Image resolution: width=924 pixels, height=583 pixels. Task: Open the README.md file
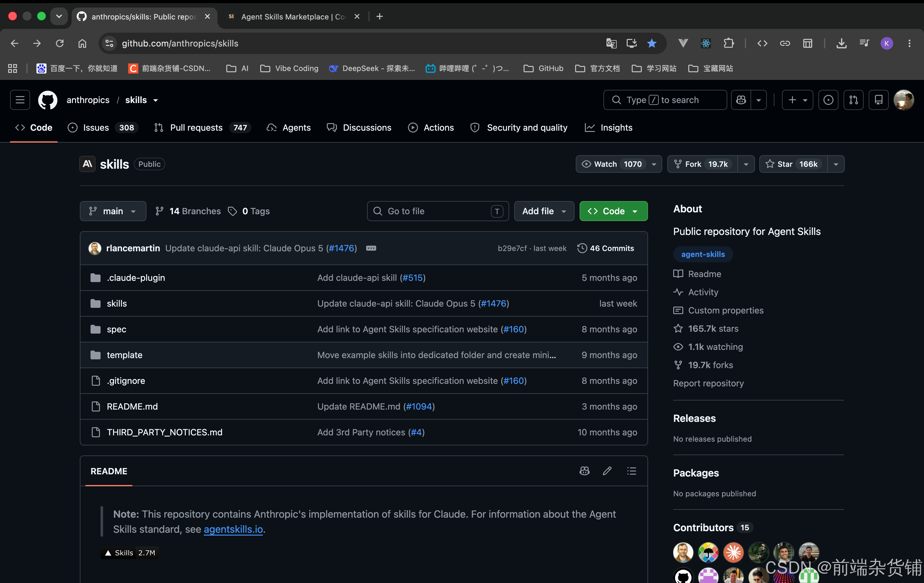tap(132, 406)
